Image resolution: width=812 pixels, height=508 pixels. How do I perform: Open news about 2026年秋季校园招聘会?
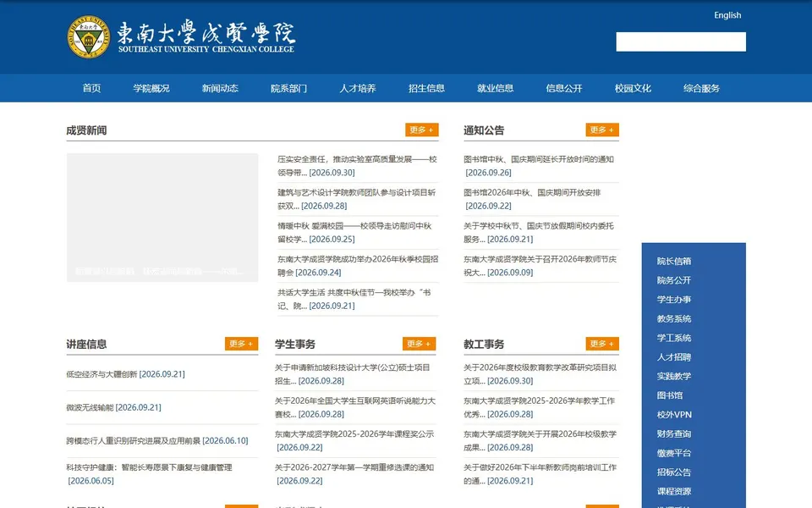[357, 265]
